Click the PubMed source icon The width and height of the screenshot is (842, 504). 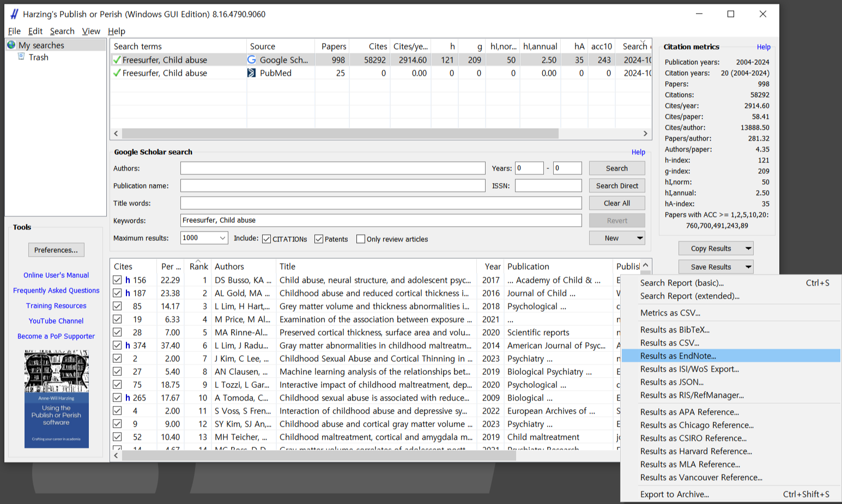[252, 73]
